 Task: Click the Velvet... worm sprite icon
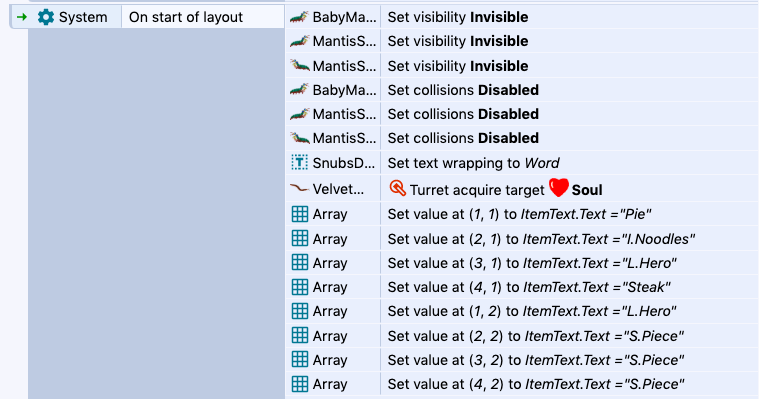[x=299, y=188]
